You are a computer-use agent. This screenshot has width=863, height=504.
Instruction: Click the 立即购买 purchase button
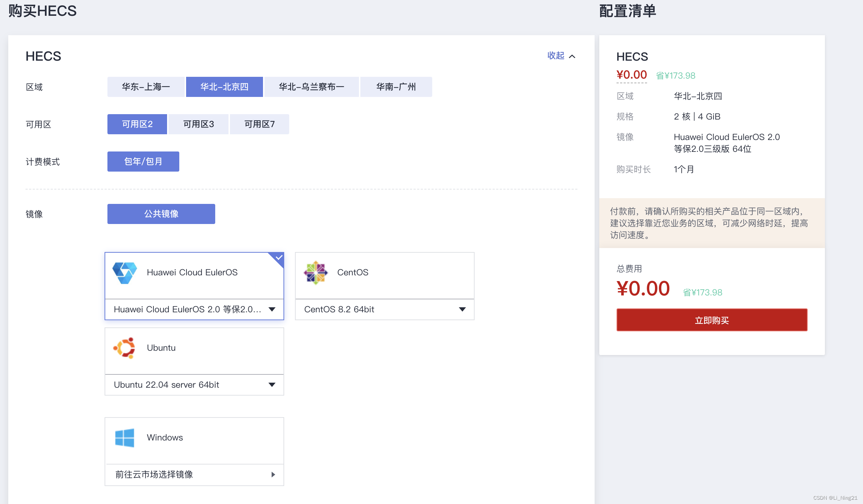tap(711, 320)
